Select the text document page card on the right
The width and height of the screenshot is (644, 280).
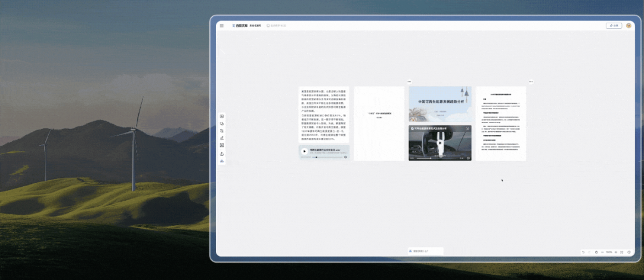pyautogui.click(x=501, y=124)
